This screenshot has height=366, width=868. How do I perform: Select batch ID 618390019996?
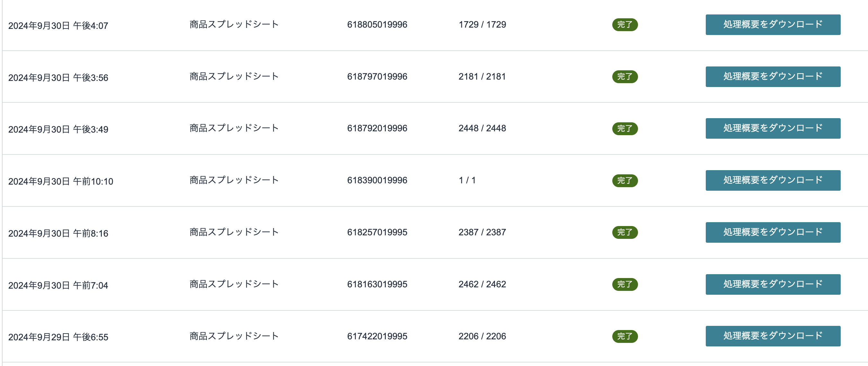point(377,180)
